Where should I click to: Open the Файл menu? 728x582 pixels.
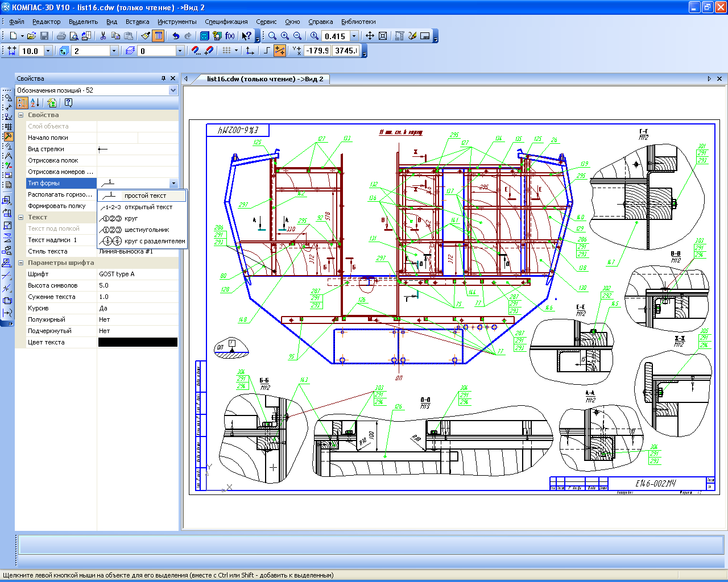pyautogui.click(x=16, y=22)
